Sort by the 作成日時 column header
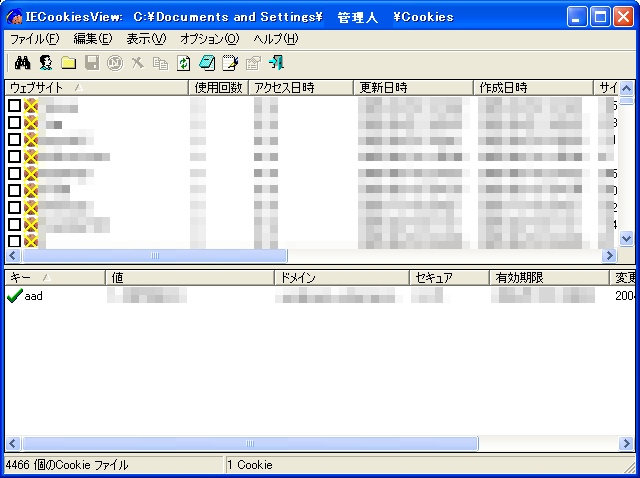 (533, 87)
